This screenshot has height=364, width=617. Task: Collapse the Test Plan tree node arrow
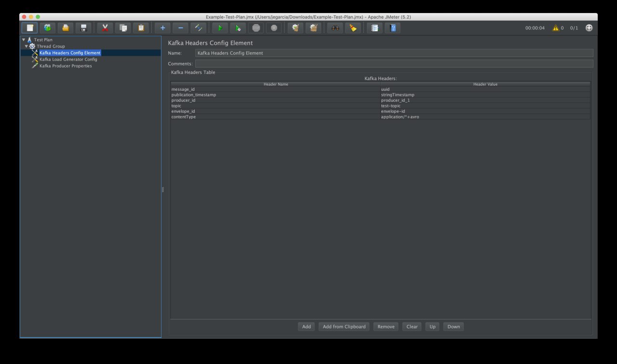[23, 39]
